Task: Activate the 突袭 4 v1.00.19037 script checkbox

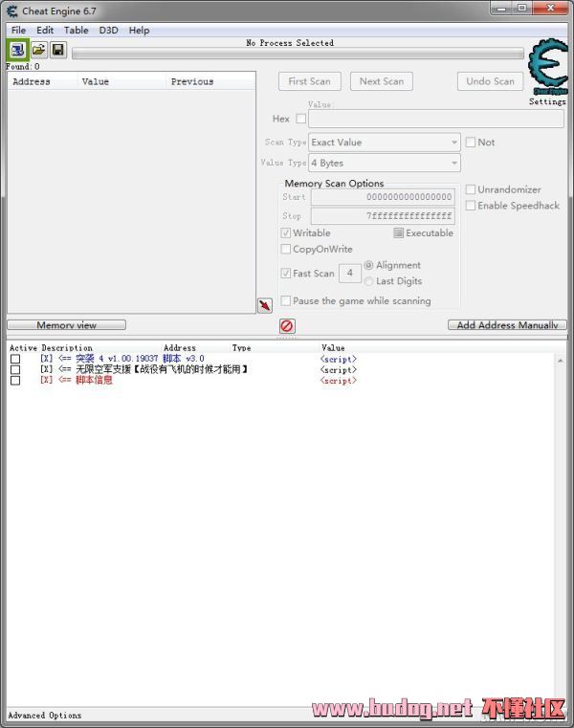Action: point(15,359)
